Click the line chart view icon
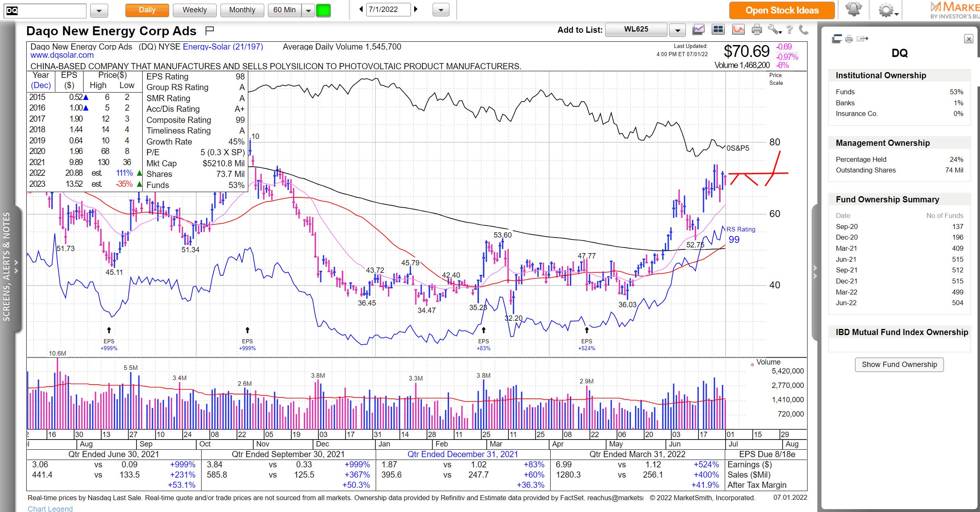Viewport: 980px width, 512px height. (699, 29)
